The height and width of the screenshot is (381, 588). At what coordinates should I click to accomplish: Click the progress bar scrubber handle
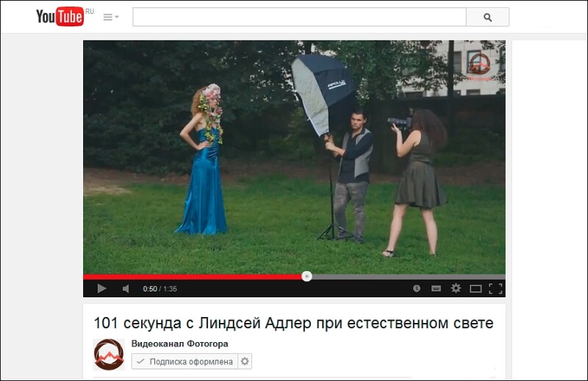coord(306,277)
